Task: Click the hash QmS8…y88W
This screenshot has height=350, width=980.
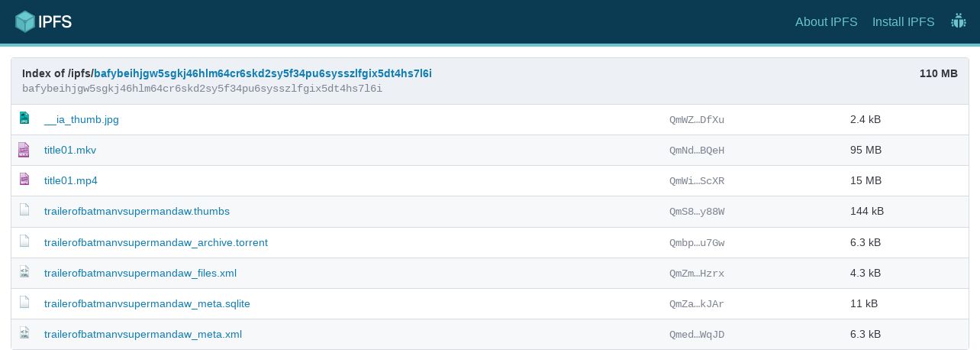Action: coord(697,212)
